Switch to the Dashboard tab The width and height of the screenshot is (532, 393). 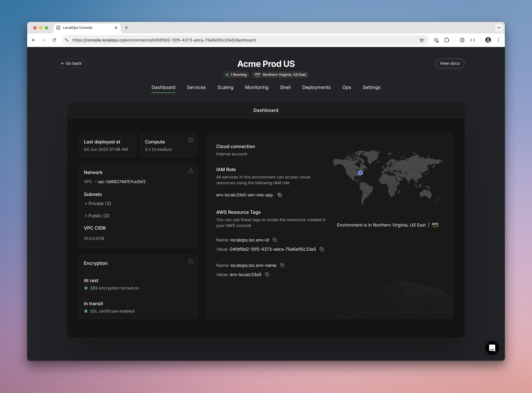163,87
